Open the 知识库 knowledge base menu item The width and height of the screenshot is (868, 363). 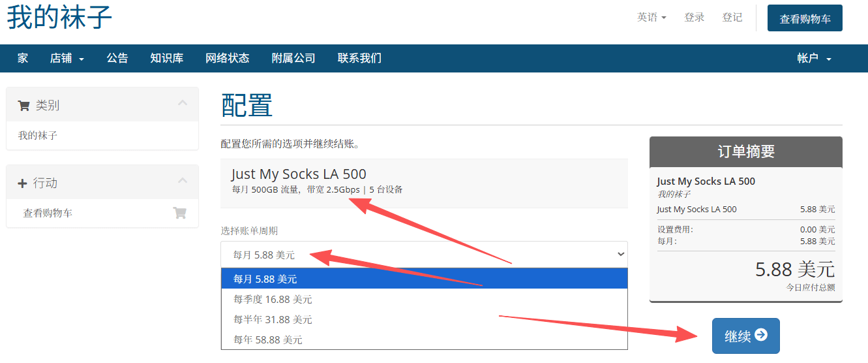167,58
